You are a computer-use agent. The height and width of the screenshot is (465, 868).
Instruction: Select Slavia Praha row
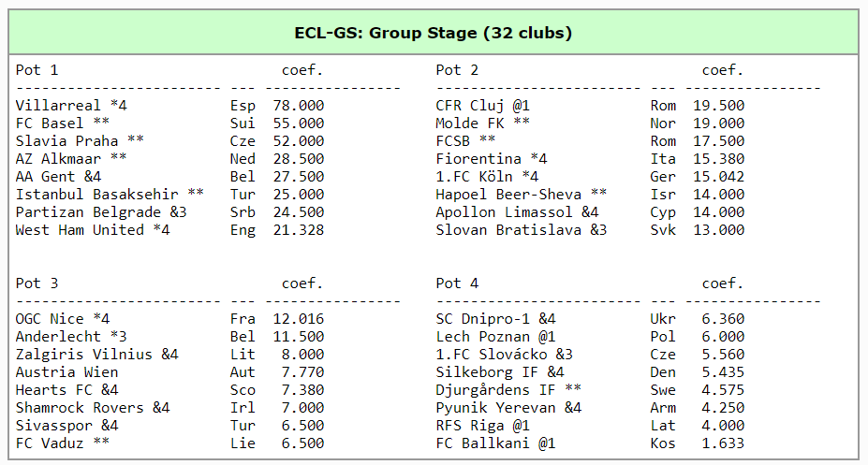click(169, 140)
